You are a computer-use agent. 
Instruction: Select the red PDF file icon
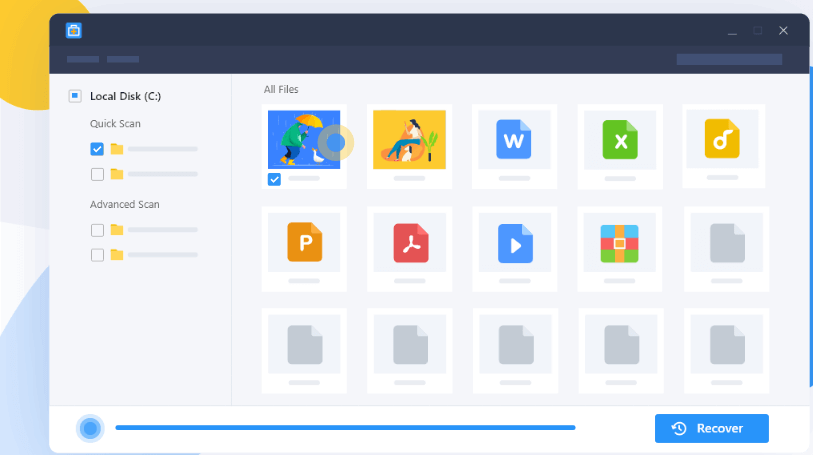coord(411,243)
